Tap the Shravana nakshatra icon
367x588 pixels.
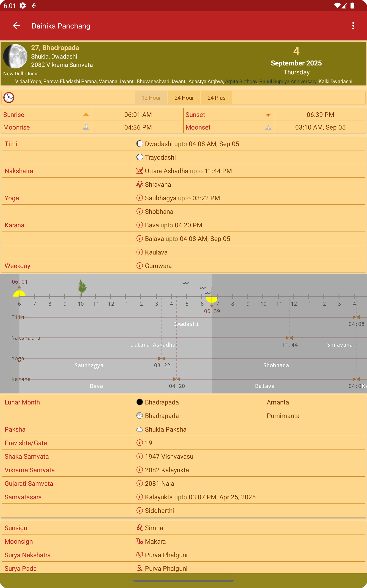coord(139,184)
